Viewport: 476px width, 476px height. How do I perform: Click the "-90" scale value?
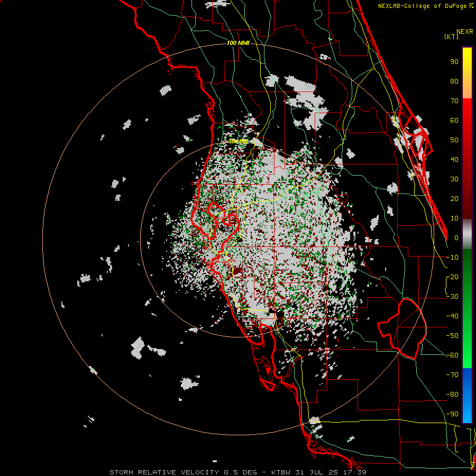click(x=452, y=414)
